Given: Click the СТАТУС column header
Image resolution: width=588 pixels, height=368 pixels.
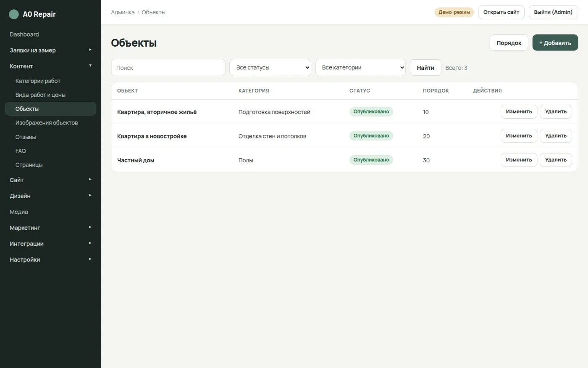Looking at the screenshot, I should tap(360, 91).
